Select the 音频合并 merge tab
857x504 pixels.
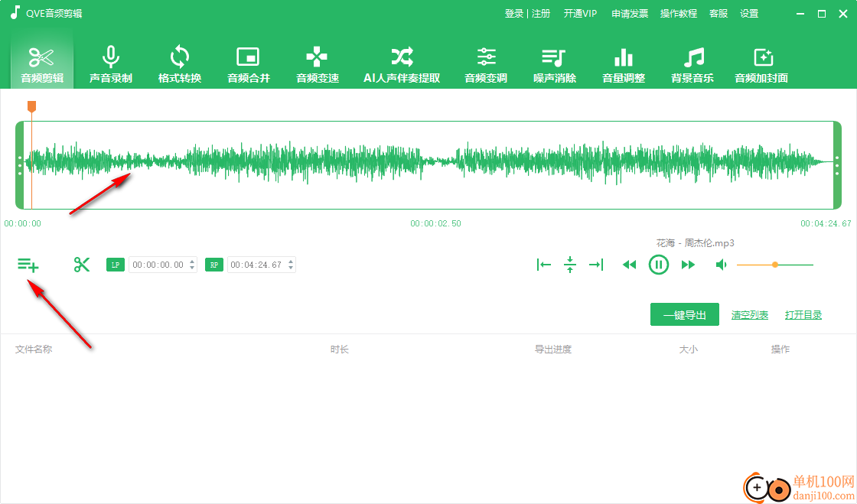click(249, 64)
